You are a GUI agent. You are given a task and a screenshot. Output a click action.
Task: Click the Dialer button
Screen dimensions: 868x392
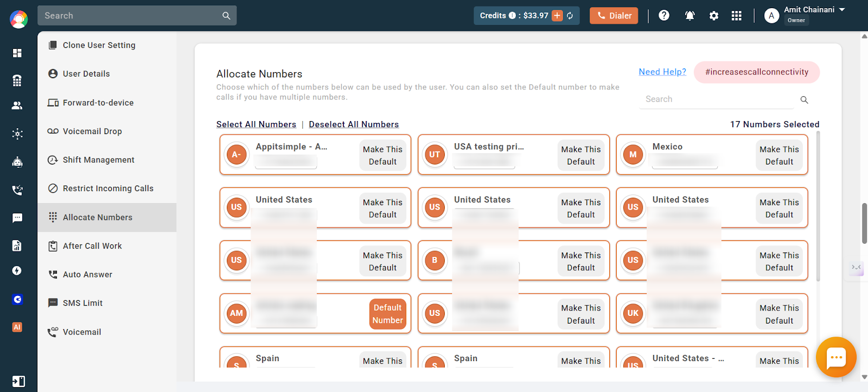[x=614, y=16]
